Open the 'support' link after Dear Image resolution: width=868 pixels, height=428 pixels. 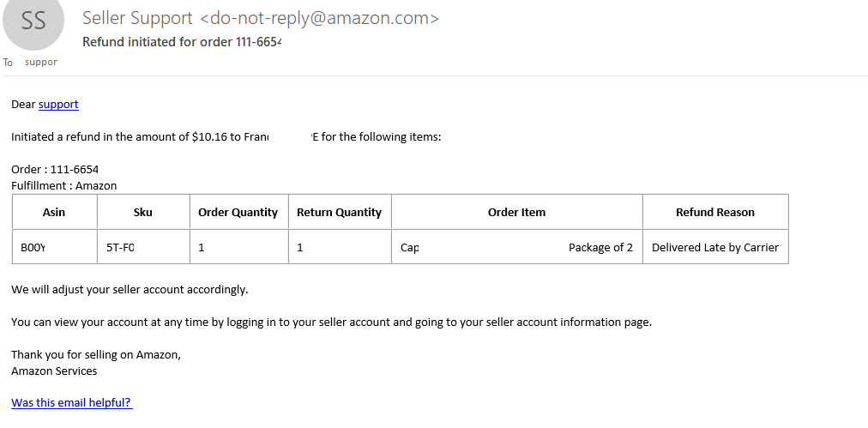(58, 104)
